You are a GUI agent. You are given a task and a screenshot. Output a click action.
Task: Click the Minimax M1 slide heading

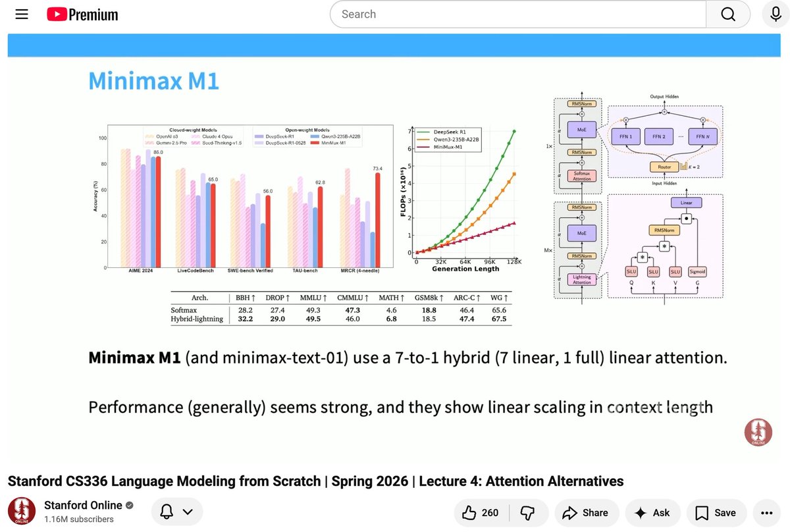click(153, 81)
